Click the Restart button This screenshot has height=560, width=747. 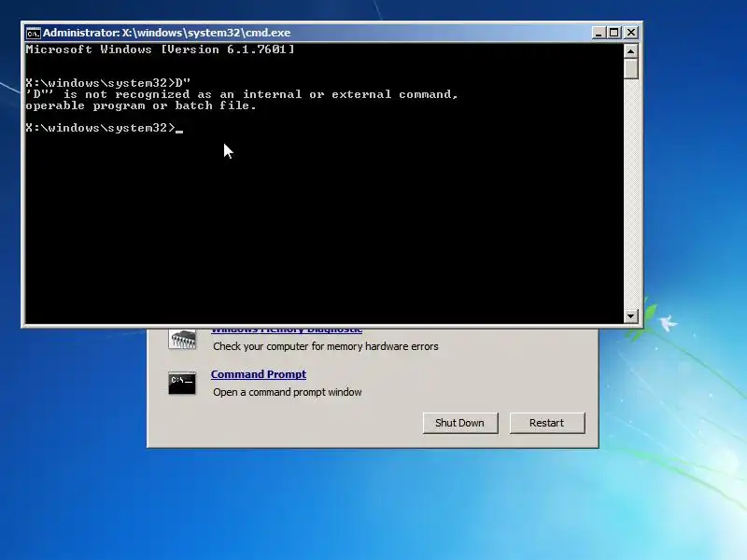point(547,423)
